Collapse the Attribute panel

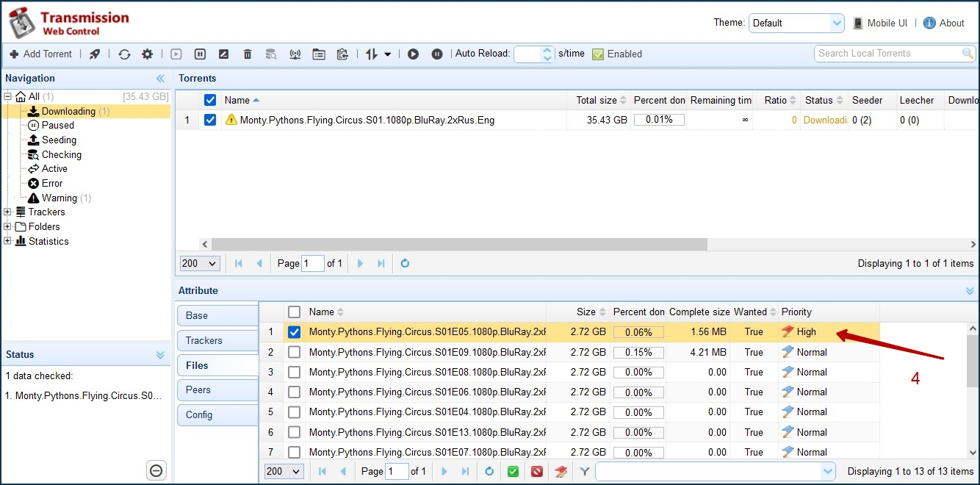(970, 291)
